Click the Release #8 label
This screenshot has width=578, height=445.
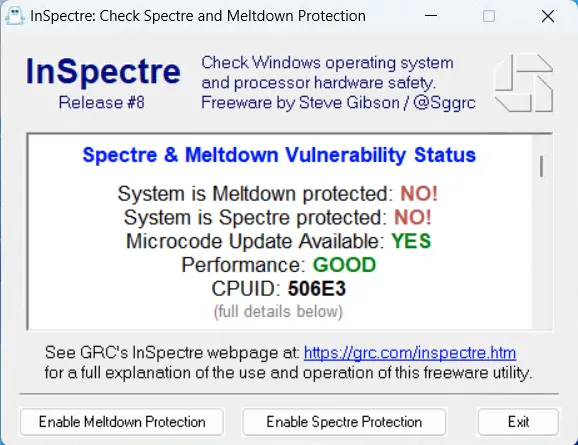pyautogui.click(x=101, y=102)
